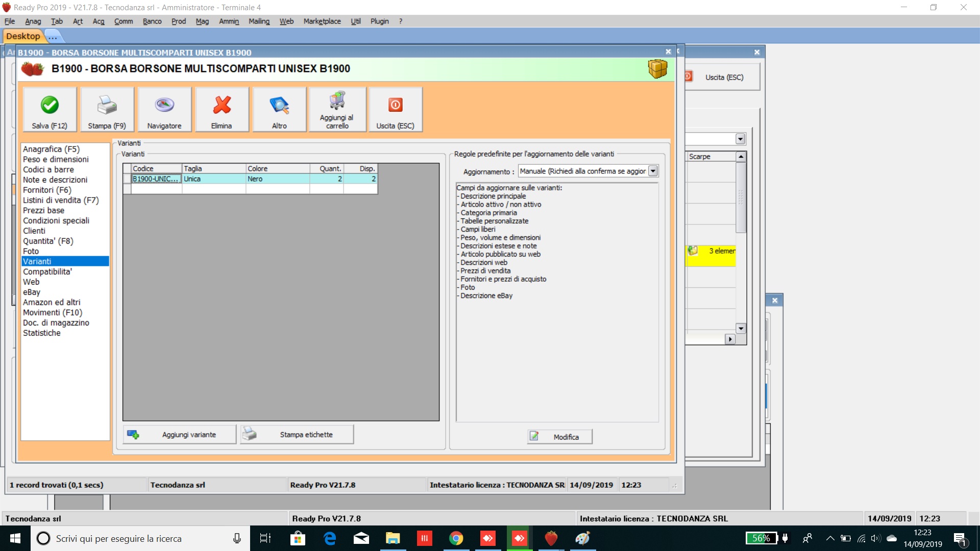Select the empty row header in variants grid

[x=127, y=189]
